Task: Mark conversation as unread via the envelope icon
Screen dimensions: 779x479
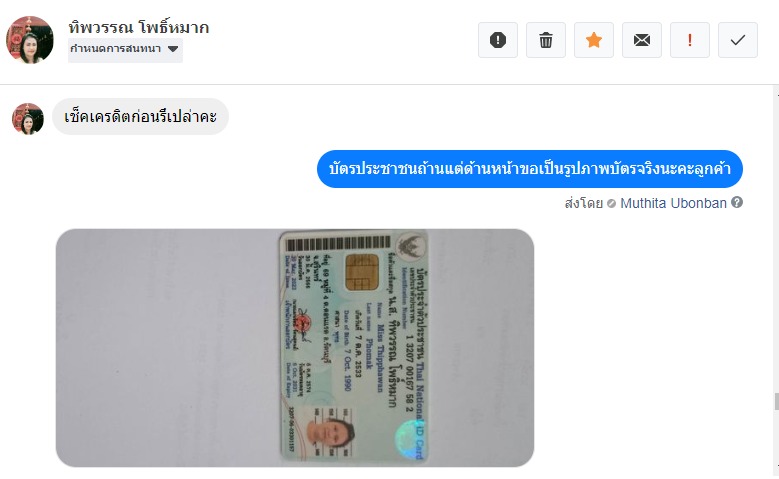Action: click(x=642, y=40)
